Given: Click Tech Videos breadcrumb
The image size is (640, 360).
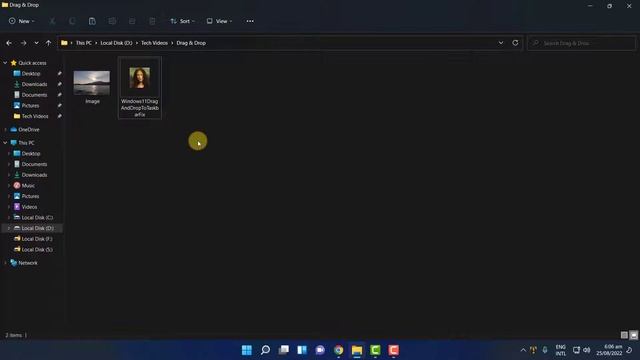Looking at the screenshot, I should pos(154,43).
